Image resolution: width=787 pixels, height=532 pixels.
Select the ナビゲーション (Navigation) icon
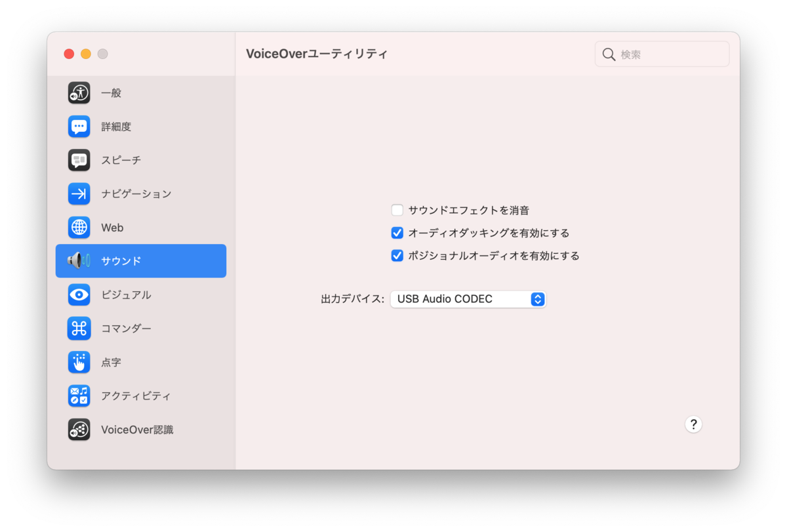[79, 194]
